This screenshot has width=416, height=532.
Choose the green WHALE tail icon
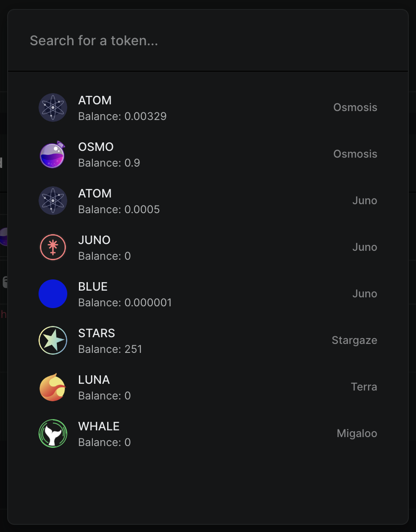click(53, 433)
